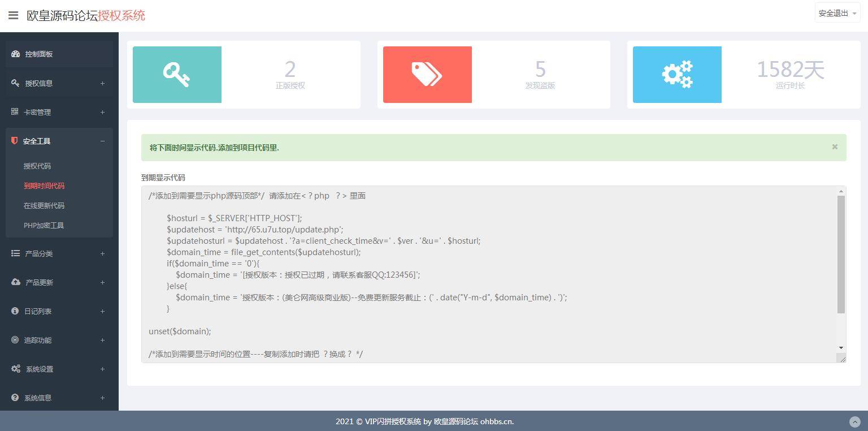Open the ohbbs.cn footer link
Screen dimensions: 868x431
pyautogui.click(x=497, y=421)
